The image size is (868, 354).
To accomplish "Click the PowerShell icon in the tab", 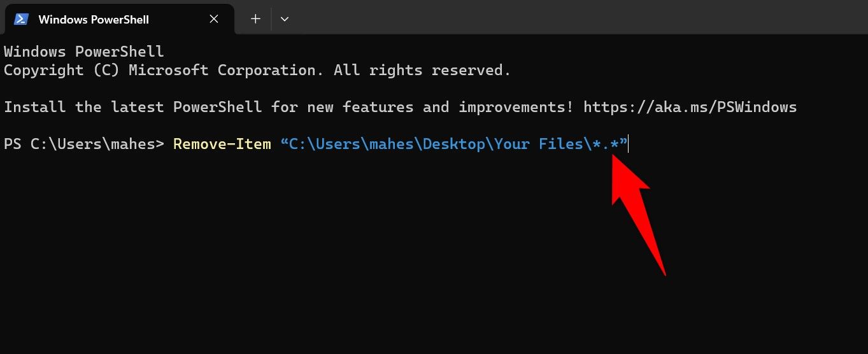I will (21, 19).
